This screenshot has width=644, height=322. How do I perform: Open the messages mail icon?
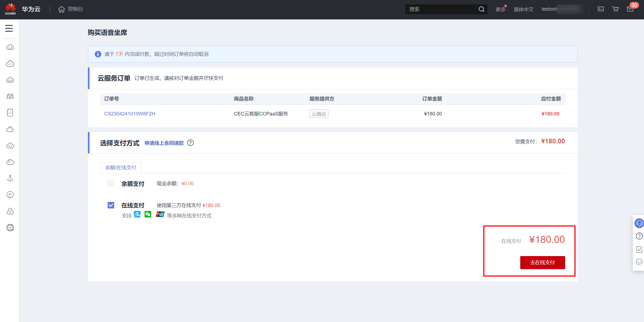(x=630, y=9)
